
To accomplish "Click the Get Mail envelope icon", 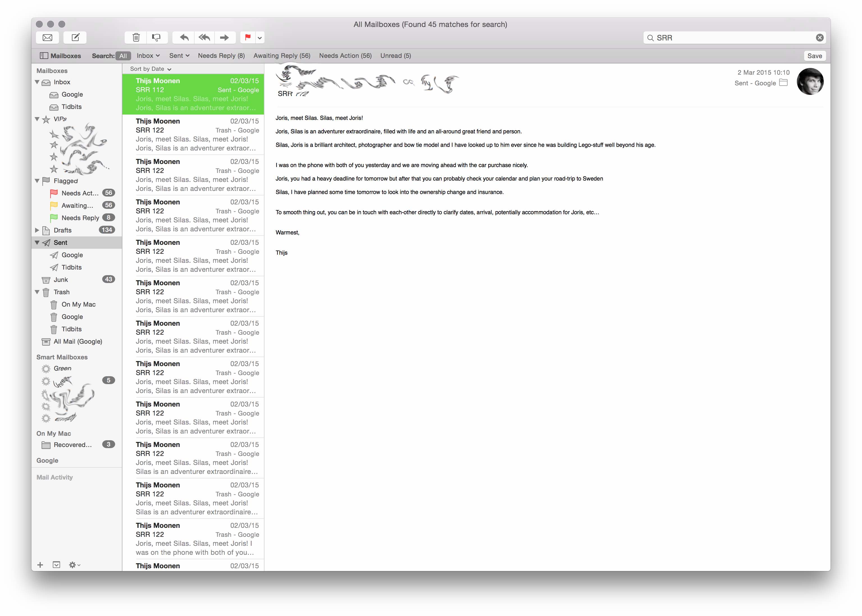I will (47, 38).
